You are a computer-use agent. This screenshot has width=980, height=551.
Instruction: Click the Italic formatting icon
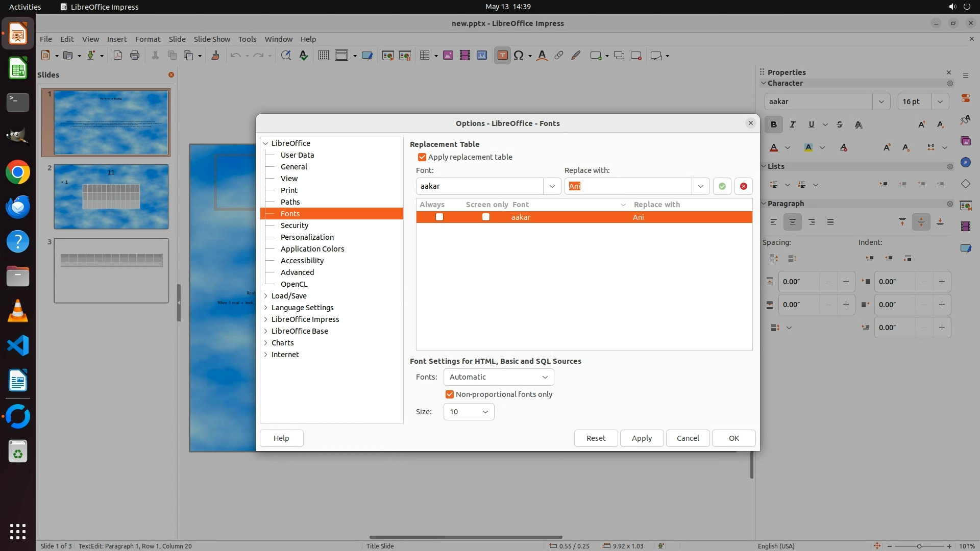[x=793, y=124]
